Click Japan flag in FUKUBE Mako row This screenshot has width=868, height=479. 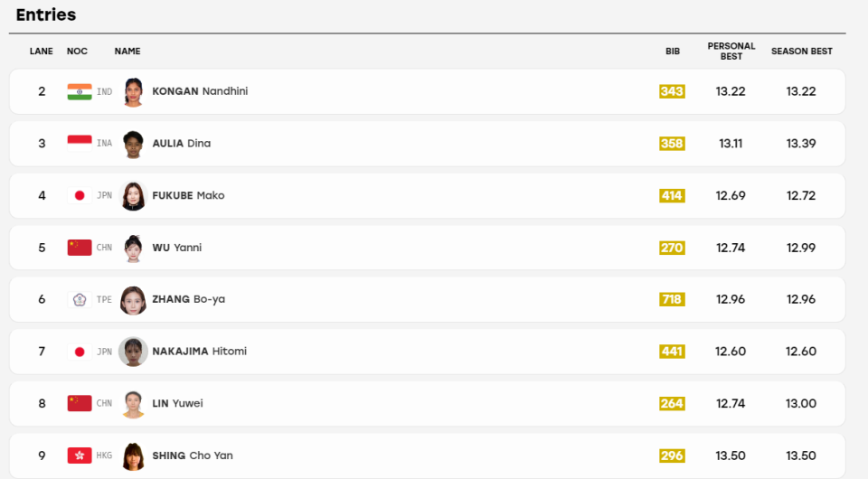(80, 195)
